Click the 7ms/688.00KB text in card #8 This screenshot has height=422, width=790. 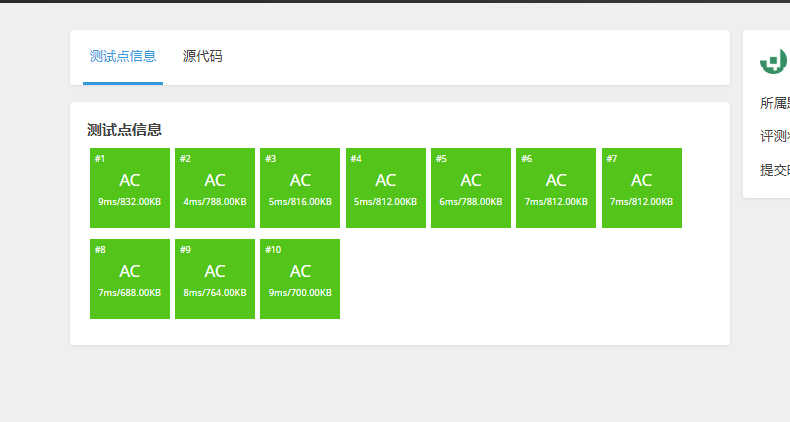[129, 293]
